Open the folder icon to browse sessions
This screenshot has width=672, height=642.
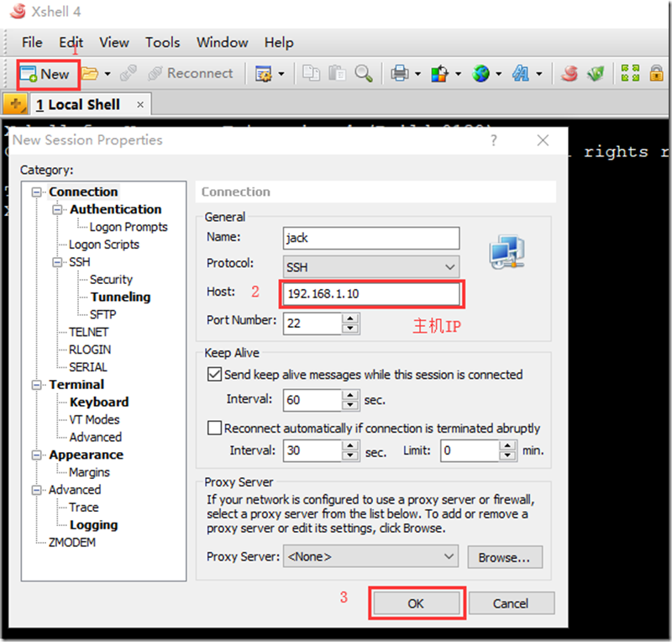90,74
